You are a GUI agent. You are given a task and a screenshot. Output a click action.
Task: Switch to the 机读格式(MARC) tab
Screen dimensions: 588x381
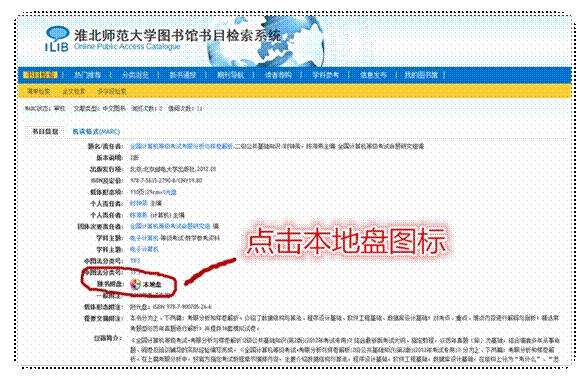point(96,132)
